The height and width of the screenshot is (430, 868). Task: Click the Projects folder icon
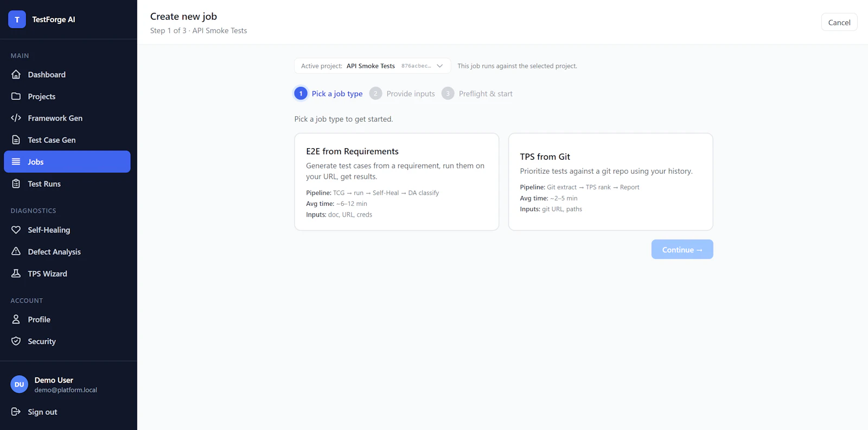[x=16, y=96]
